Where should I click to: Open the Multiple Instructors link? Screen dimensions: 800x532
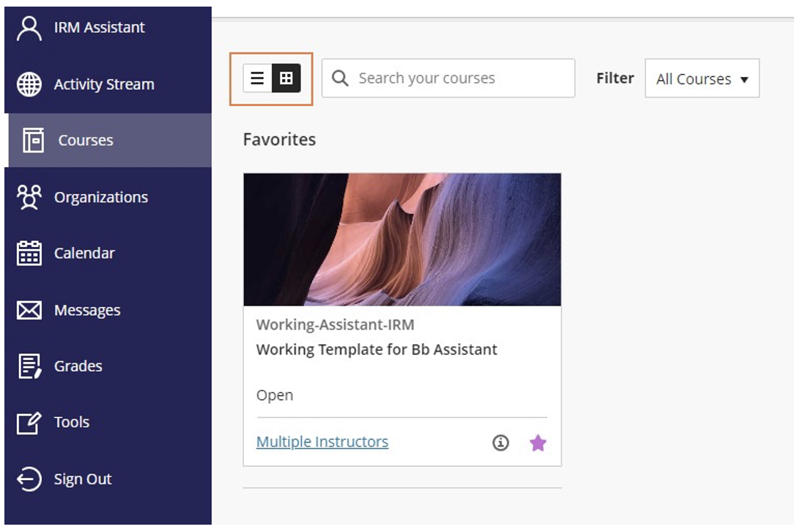coord(322,442)
